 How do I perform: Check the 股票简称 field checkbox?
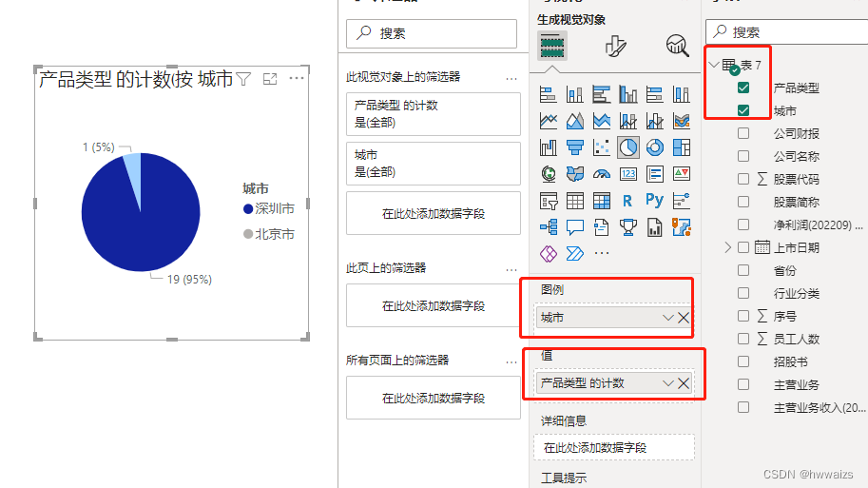click(743, 202)
